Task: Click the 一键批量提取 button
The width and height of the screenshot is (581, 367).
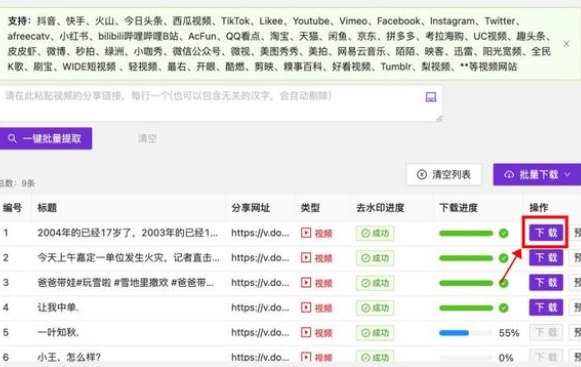Action: (x=46, y=139)
